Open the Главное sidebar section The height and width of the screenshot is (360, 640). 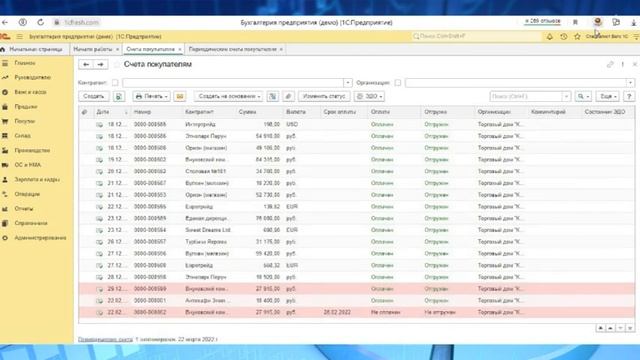click(25, 63)
